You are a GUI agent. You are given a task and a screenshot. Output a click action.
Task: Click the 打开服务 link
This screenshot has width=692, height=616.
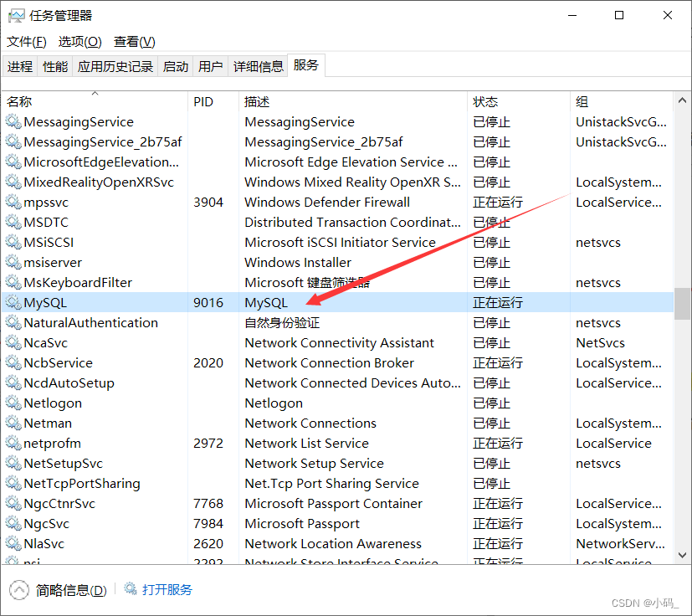coord(167,589)
